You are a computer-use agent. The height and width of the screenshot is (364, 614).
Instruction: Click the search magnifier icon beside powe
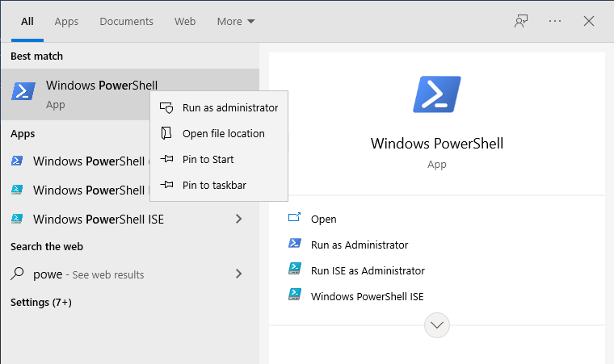pyautogui.click(x=17, y=274)
